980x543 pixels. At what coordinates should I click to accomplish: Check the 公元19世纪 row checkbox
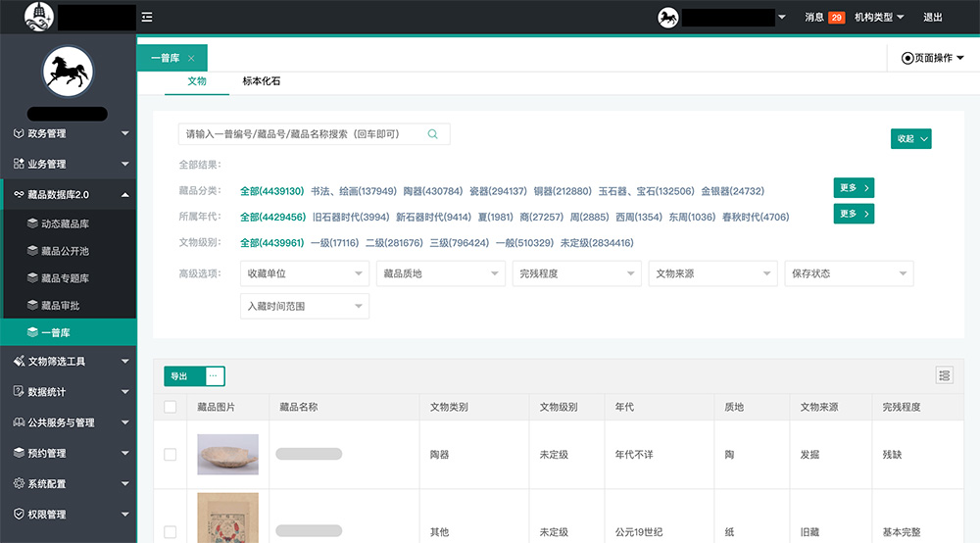click(x=170, y=532)
